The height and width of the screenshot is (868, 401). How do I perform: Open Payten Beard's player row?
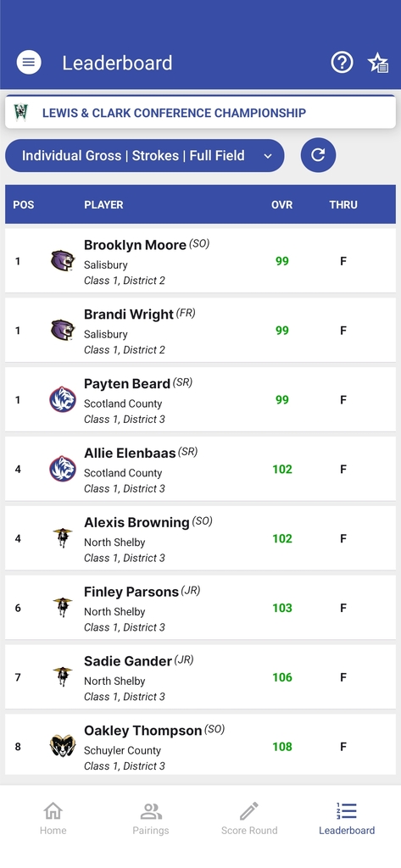click(200, 399)
